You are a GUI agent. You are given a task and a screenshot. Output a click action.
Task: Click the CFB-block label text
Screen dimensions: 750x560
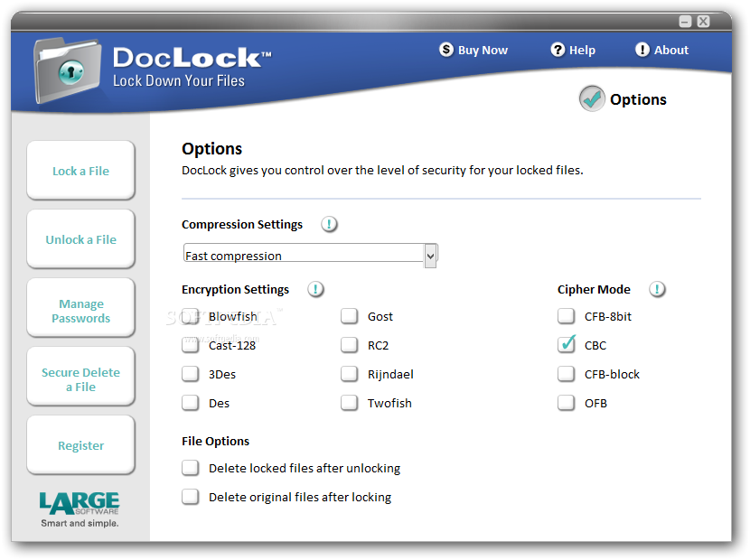coord(612,375)
